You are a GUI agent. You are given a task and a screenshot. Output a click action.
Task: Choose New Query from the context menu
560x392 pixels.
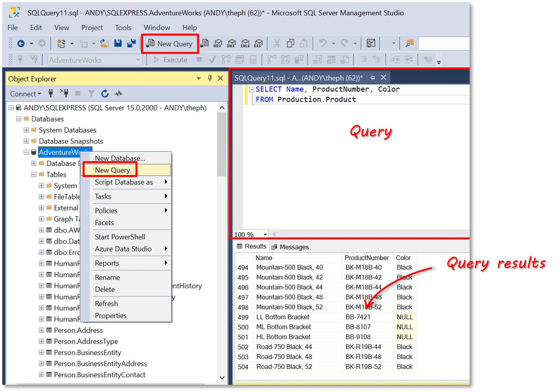coord(112,170)
